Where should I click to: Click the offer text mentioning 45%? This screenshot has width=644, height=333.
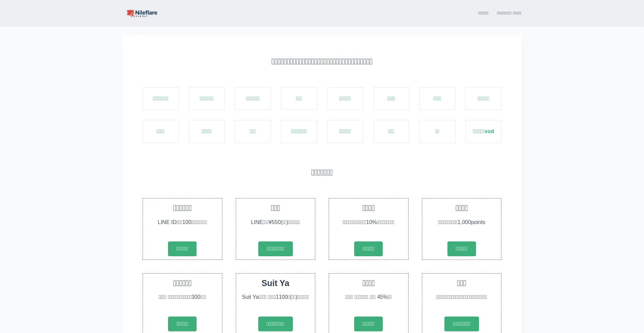click(x=368, y=297)
